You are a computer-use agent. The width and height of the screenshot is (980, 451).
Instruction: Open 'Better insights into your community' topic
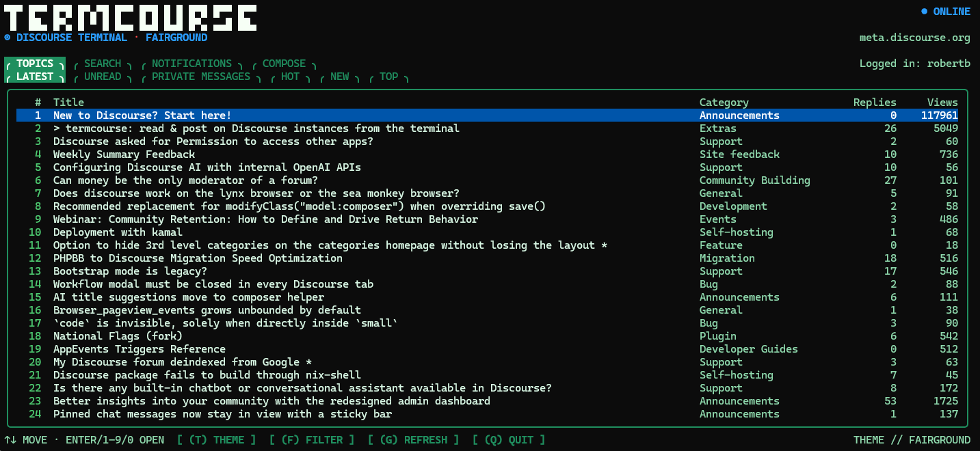click(487, 401)
